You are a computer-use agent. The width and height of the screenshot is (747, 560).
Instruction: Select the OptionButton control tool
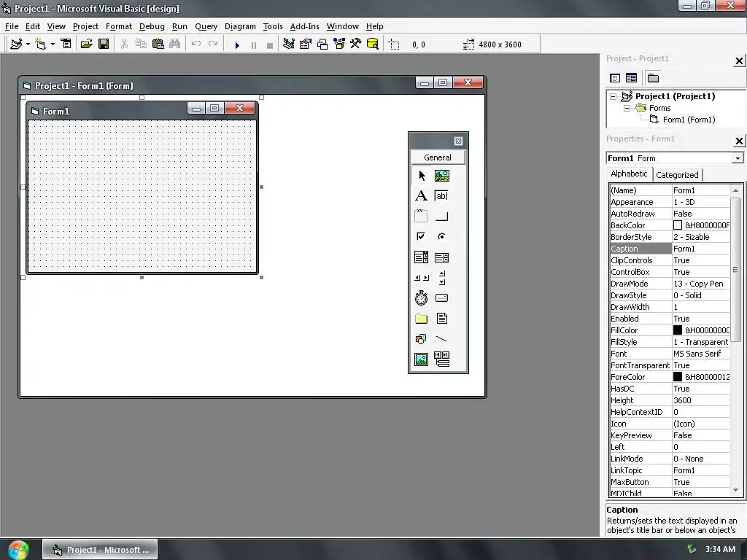pos(441,237)
